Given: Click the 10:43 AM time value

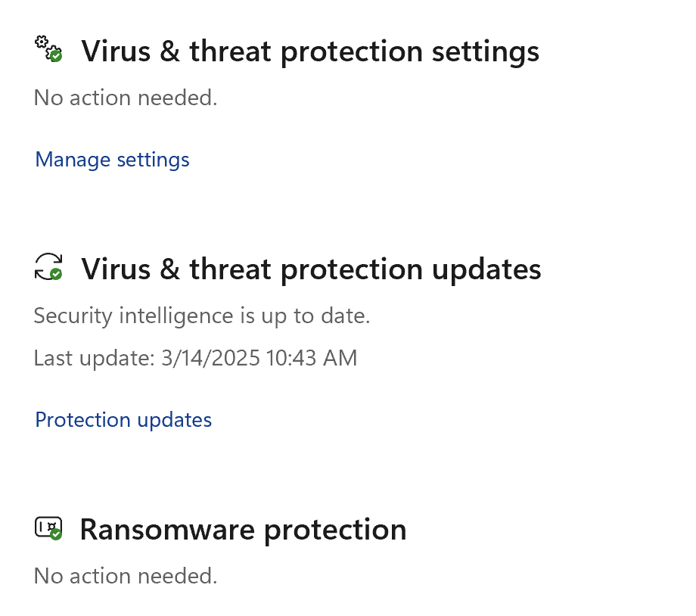Looking at the screenshot, I should (x=312, y=358).
